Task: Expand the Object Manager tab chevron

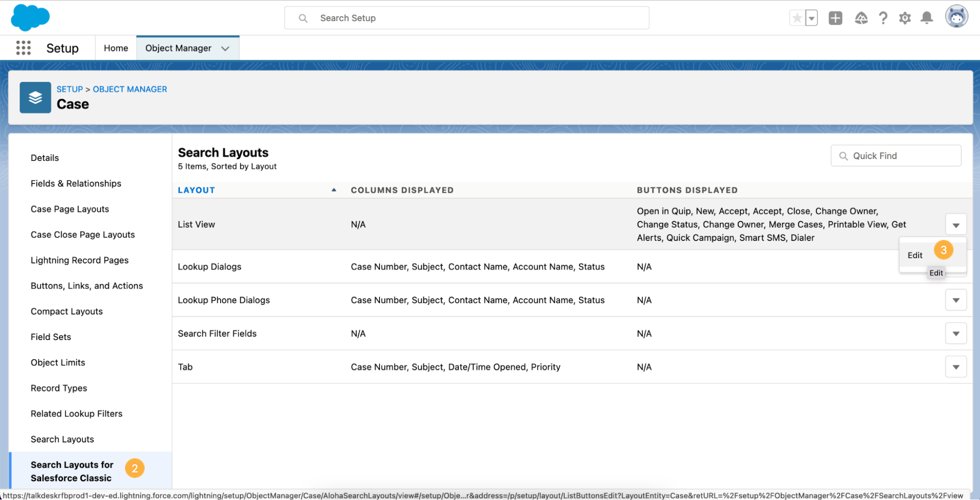Action: click(226, 49)
